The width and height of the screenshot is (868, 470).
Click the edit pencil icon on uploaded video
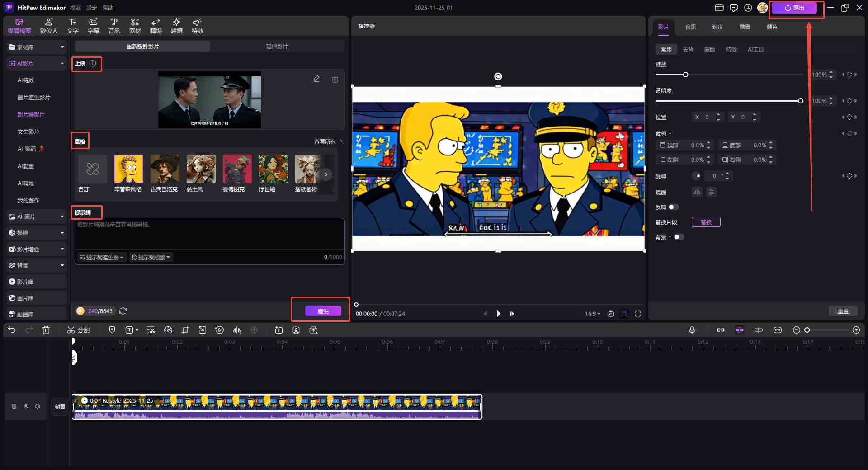click(x=316, y=79)
